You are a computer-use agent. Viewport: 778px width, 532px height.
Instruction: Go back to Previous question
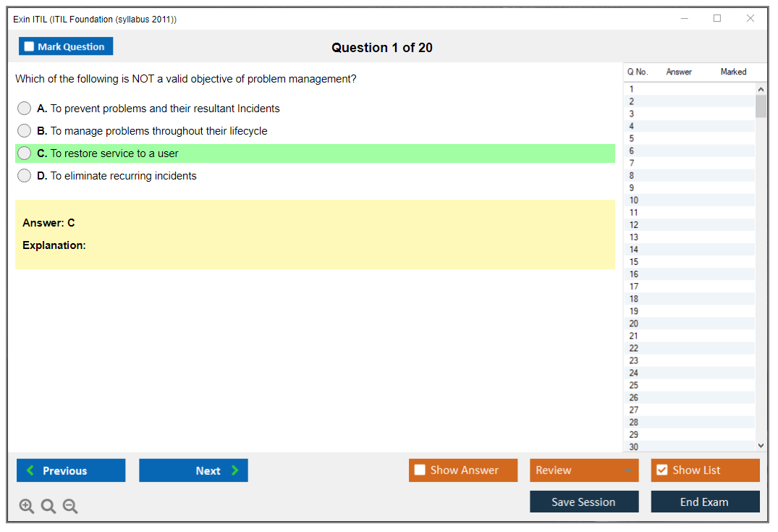71,470
